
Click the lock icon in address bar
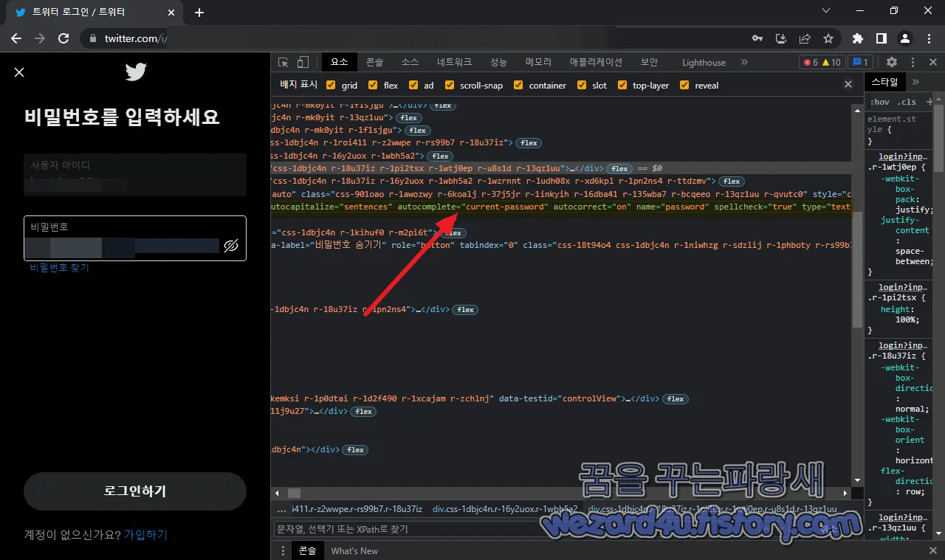92,38
